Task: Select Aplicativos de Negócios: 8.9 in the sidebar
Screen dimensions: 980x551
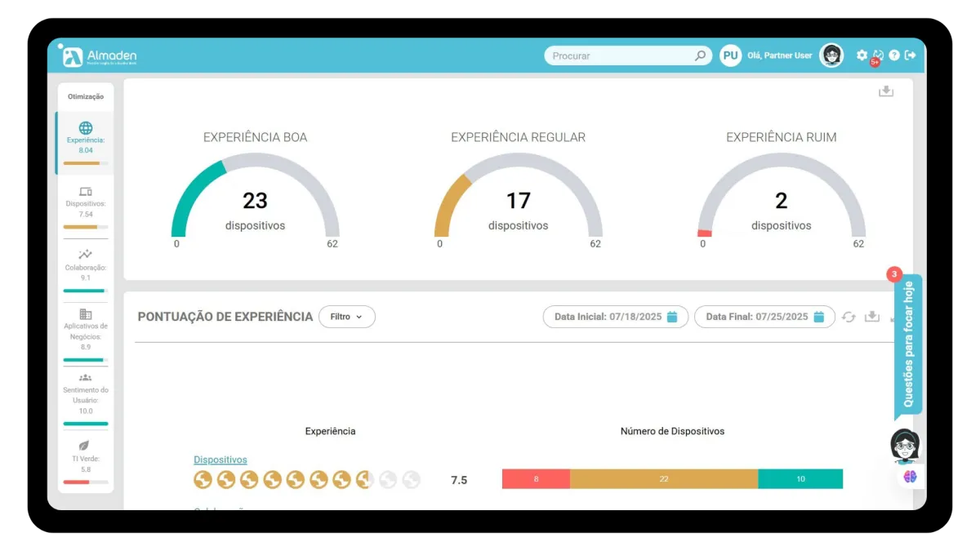Action: (86, 334)
